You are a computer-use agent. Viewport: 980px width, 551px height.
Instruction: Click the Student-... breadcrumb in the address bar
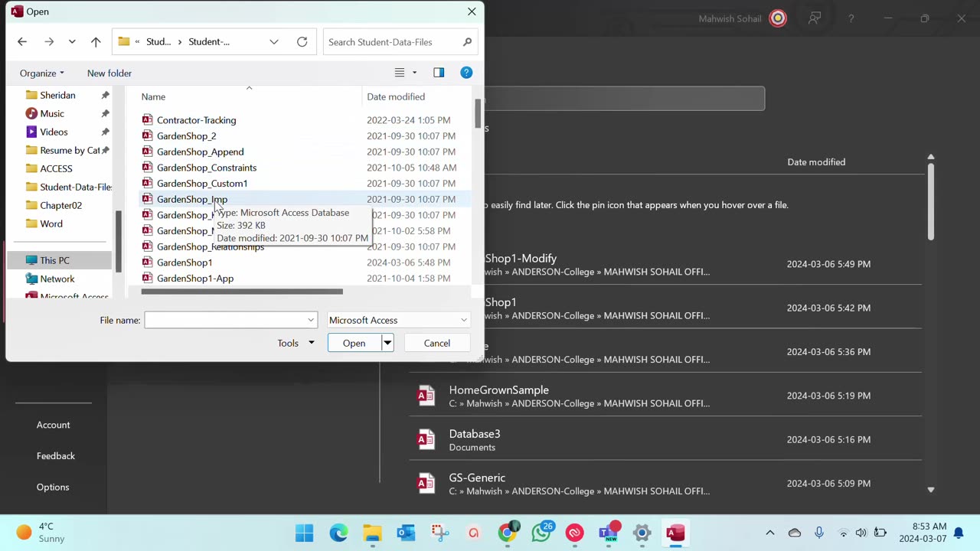[209, 42]
